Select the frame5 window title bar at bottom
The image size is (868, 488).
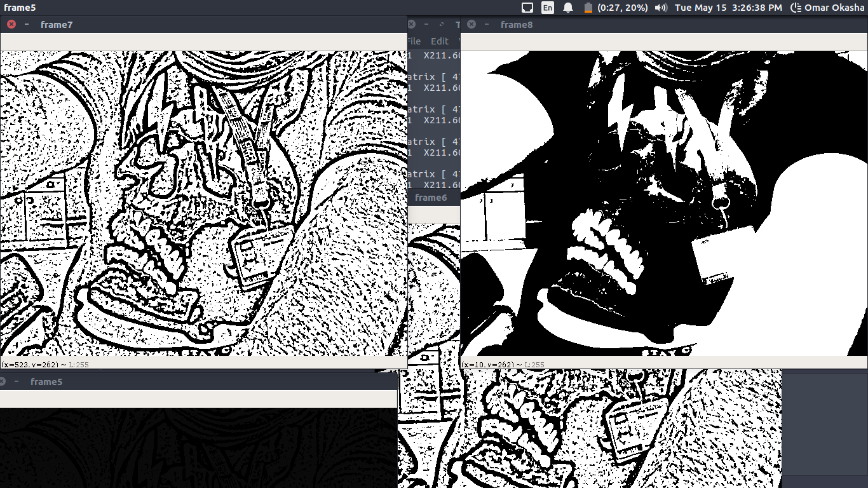coord(199,381)
